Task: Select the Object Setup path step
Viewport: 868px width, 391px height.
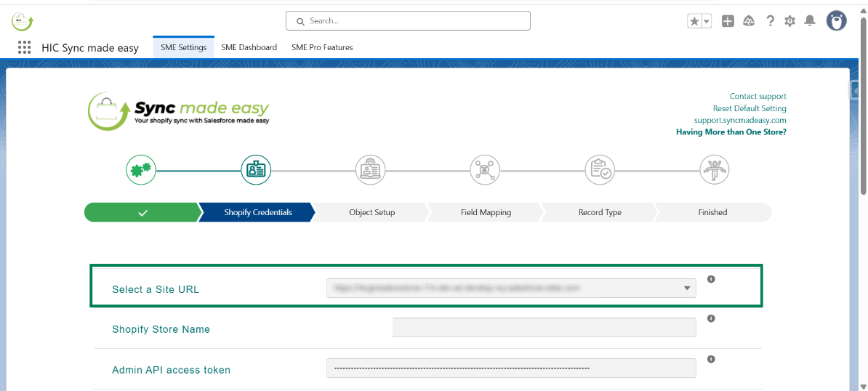Action: tap(372, 212)
